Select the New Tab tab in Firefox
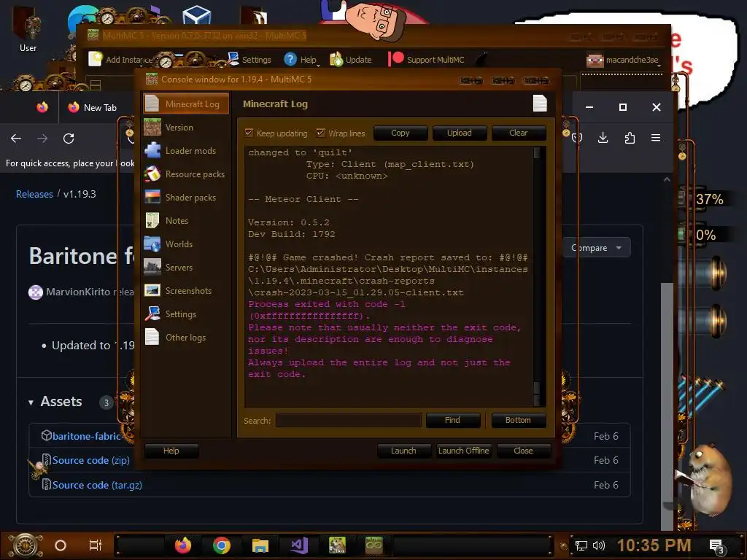 click(x=93, y=108)
